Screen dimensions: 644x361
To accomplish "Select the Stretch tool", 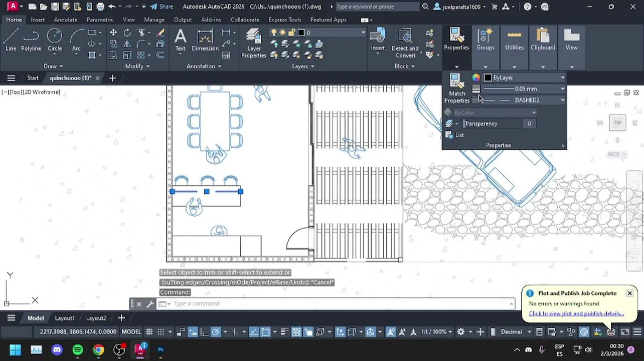I will click(x=113, y=55).
